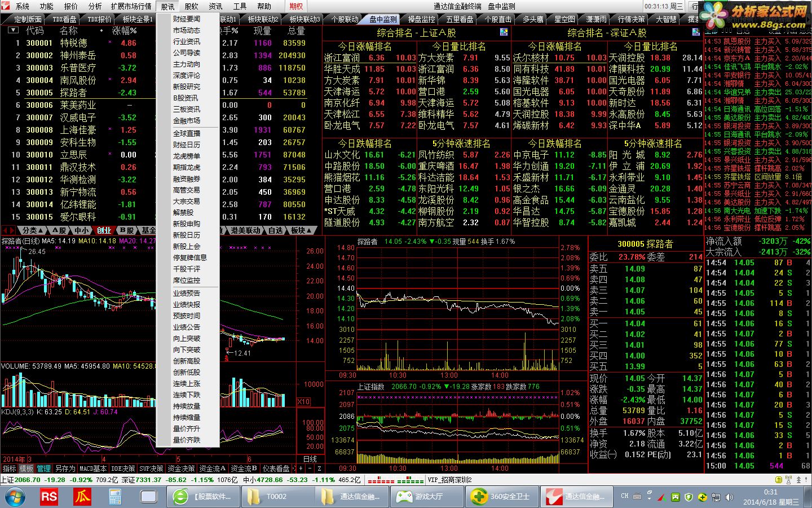Select the MACD基本 template
812x508 pixels.
click(x=92, y=468)
